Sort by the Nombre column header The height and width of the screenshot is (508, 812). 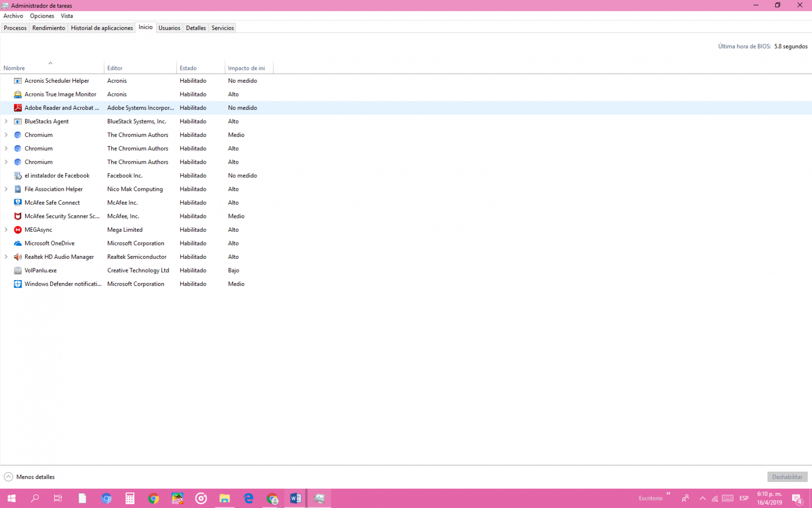(52, 68)
